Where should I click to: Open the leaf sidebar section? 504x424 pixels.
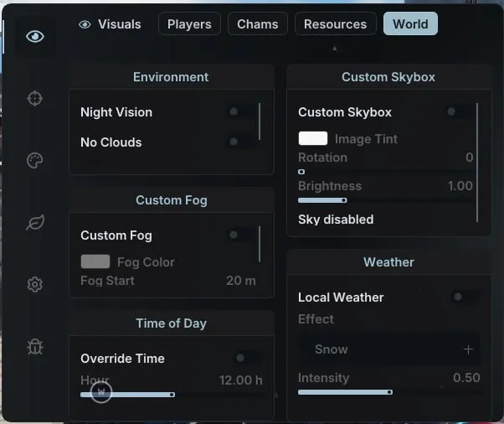34,223
